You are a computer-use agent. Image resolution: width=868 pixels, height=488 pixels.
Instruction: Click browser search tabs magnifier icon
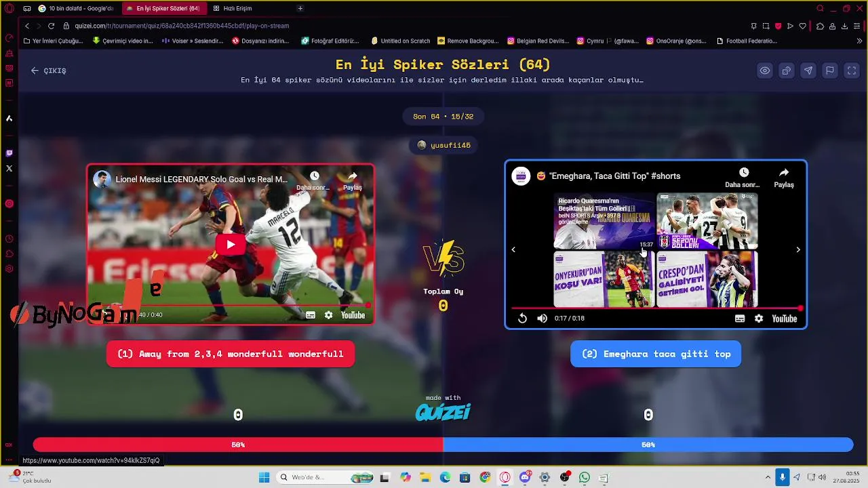820,8
